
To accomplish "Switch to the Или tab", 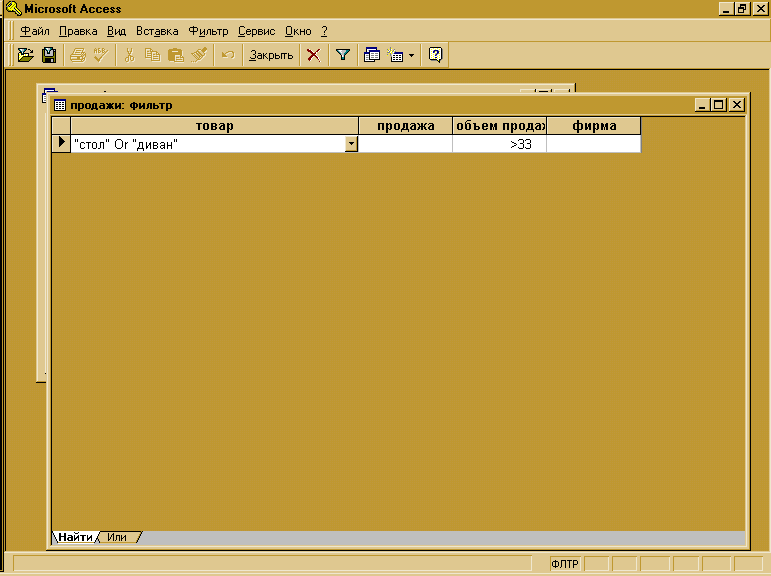I will 117,537.
